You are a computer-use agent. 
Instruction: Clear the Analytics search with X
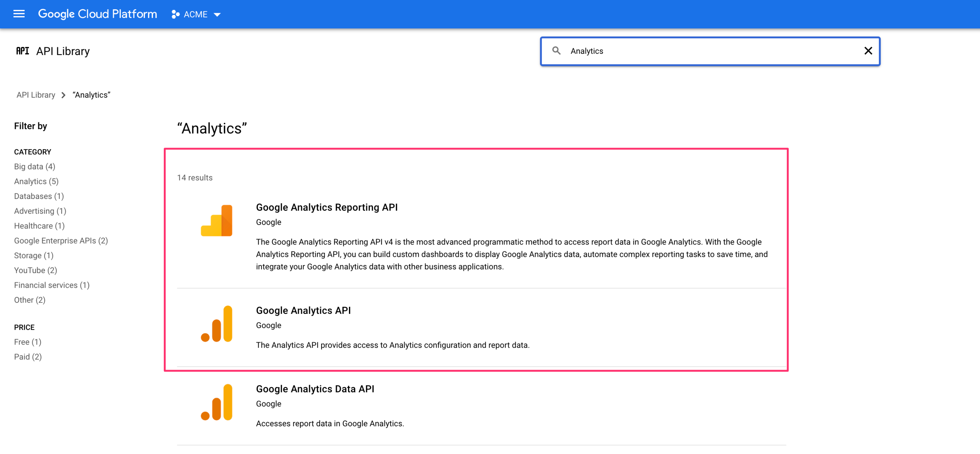[x=868, y=51]
